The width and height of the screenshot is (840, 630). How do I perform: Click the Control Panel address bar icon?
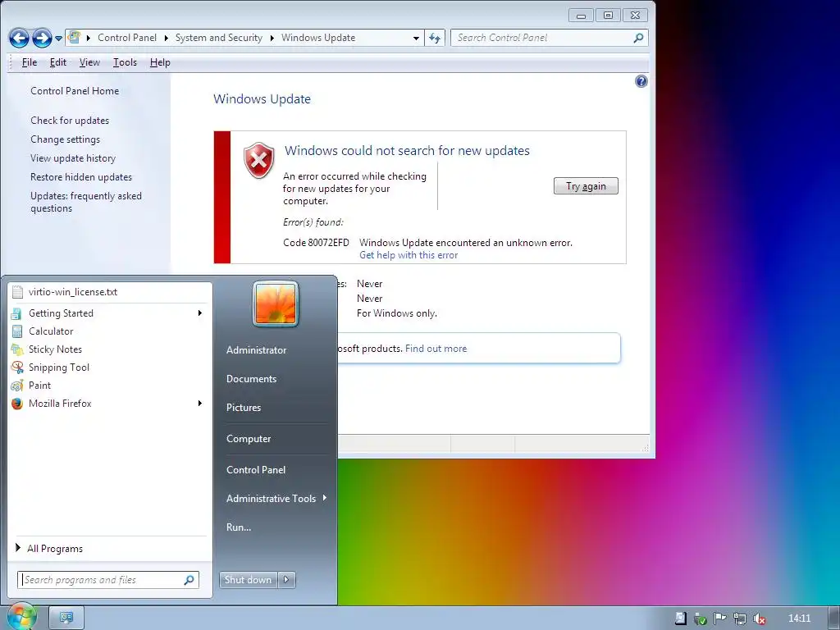(x=75, y=38)
